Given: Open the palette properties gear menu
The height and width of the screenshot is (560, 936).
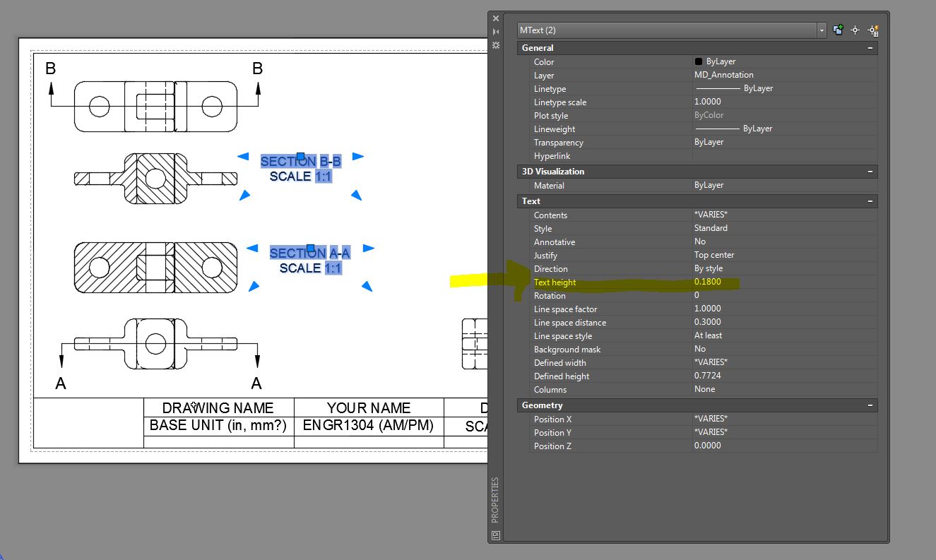Looking at the screenshot, I should [x=496, y=44].
